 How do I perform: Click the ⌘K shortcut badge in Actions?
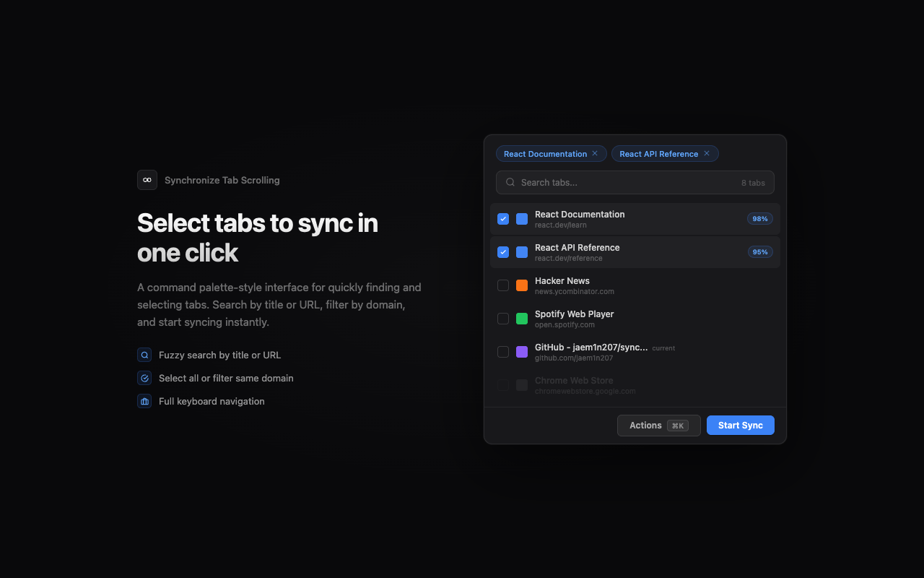678,426
